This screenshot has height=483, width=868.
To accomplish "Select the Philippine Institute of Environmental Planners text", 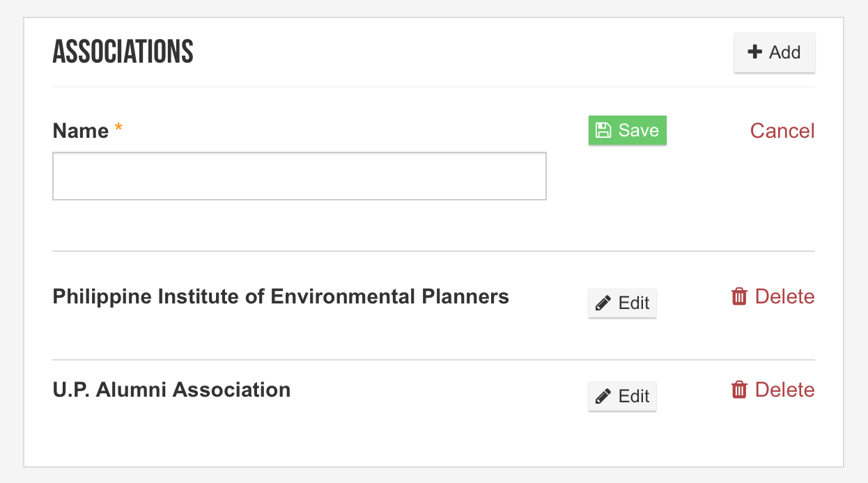I will (281, 296).
